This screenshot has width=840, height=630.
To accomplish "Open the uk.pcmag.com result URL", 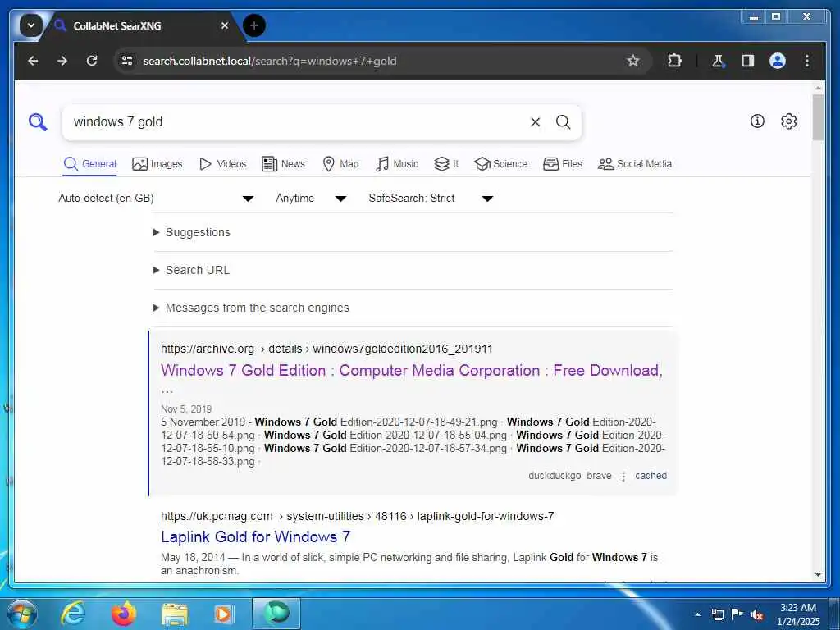I will pyautogui.click(x=358, y=517).
